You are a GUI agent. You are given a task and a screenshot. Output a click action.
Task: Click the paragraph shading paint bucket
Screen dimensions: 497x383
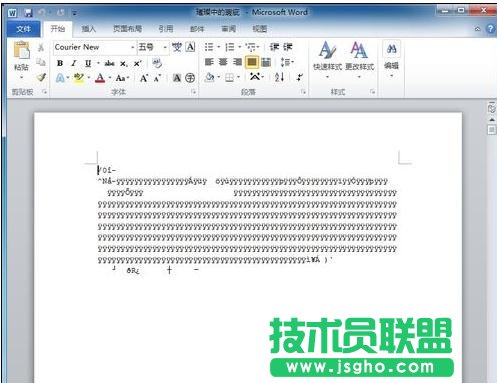(210, 77)
